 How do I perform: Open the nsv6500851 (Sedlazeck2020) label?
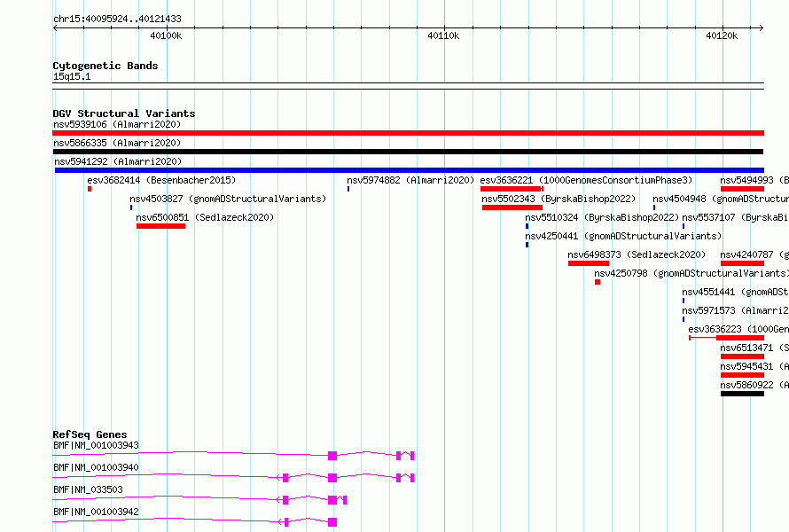point(205,217)
